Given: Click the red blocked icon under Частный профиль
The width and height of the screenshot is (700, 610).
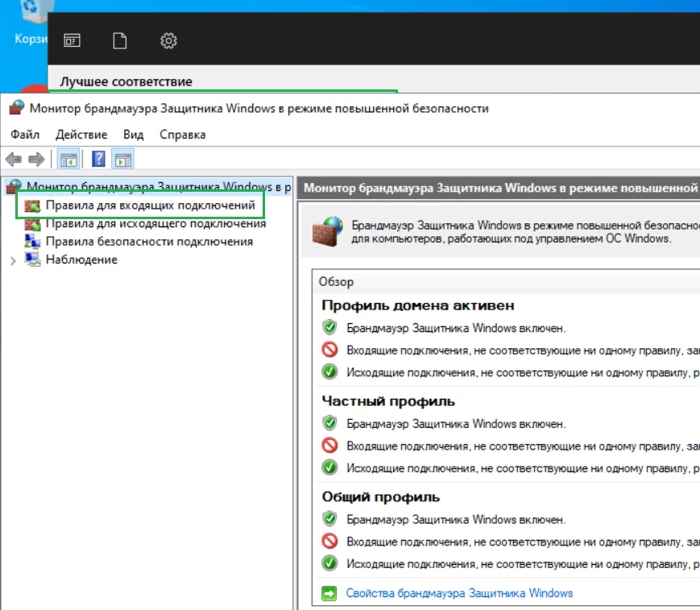Looking at the screenshot, I should tap(329, 446).
